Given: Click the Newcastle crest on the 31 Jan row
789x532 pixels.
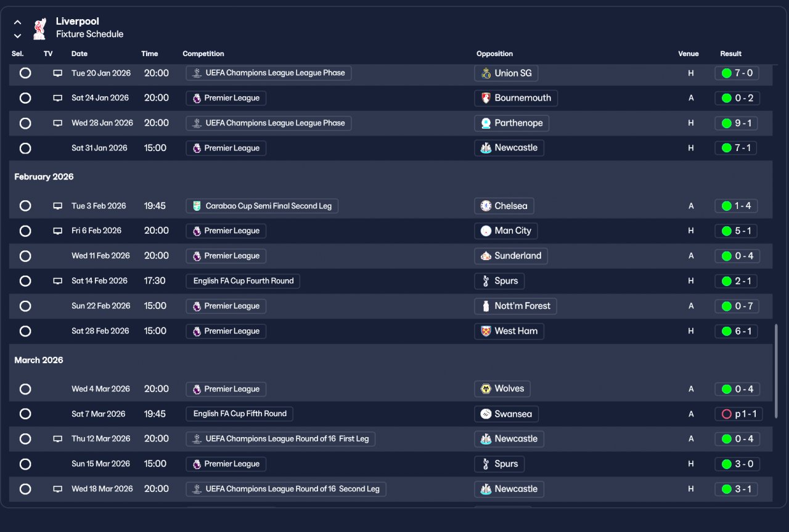Looking at the screenshot, I should 486,148.
